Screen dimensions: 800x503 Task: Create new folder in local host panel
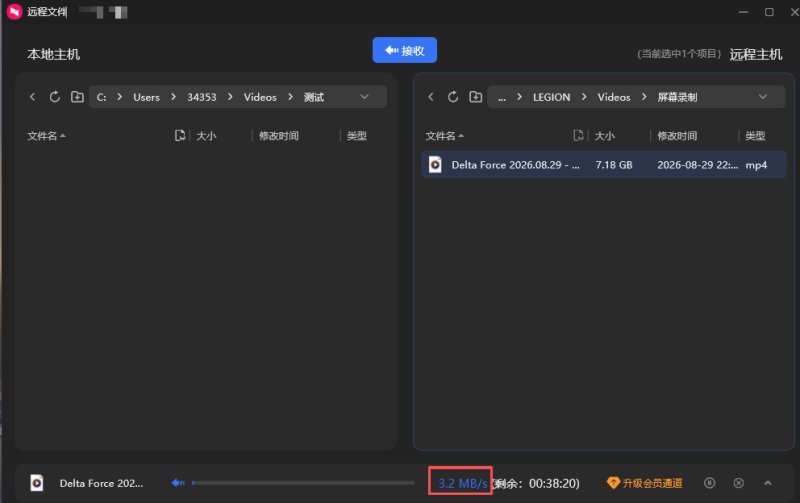77,97
